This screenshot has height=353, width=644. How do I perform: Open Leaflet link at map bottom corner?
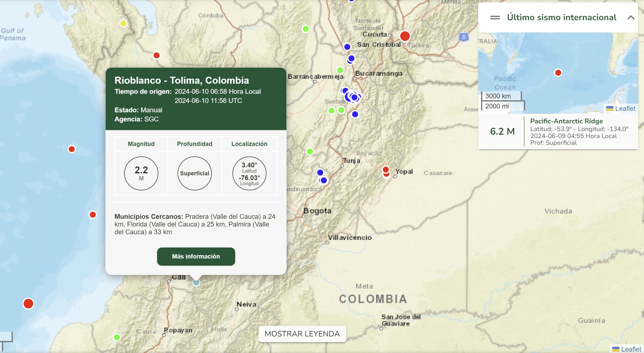tap(631, 349)
